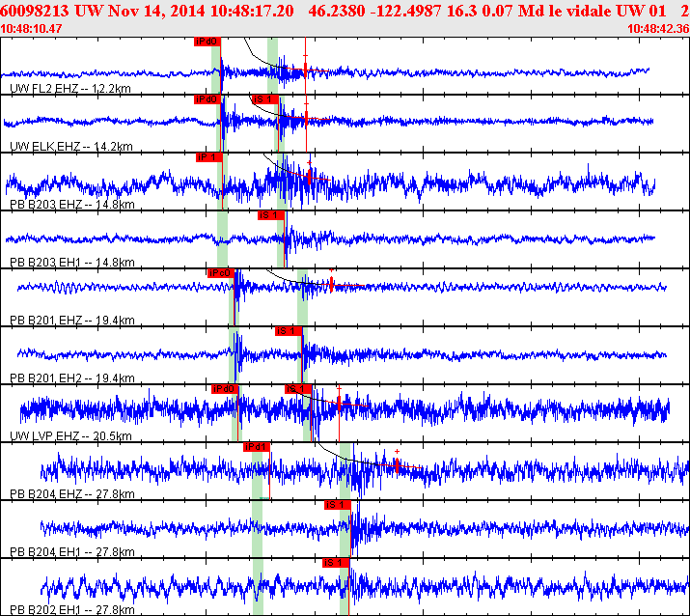Click the iS 1 pick on B204 EH1
Viewport: 690px width, 616px height.
tap(338, 505)
